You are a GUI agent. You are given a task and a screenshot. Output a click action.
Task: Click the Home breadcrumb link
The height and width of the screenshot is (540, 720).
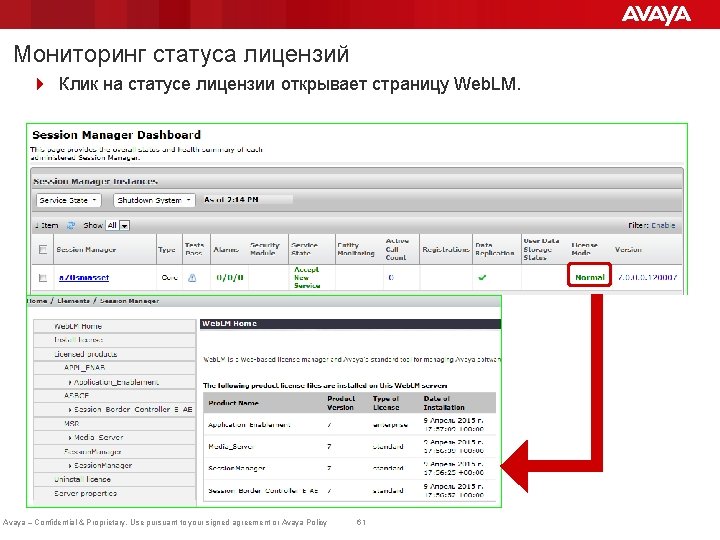click(x=37, y=301)
